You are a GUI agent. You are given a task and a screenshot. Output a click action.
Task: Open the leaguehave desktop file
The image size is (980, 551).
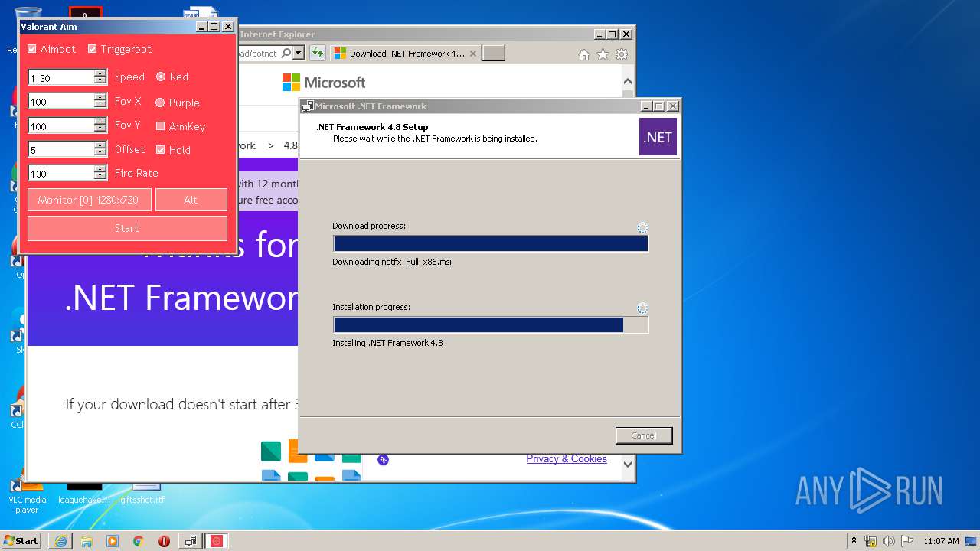[84, 494]
